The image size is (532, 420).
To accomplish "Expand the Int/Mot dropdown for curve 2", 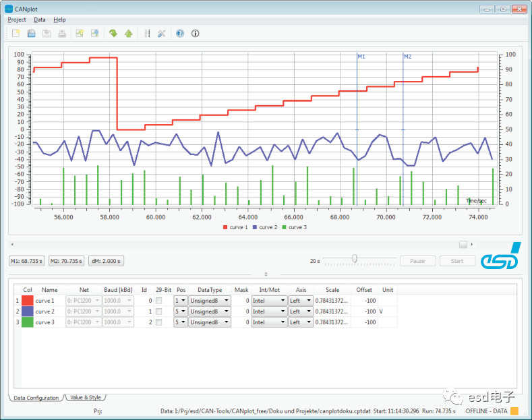I will coord(268,311).
